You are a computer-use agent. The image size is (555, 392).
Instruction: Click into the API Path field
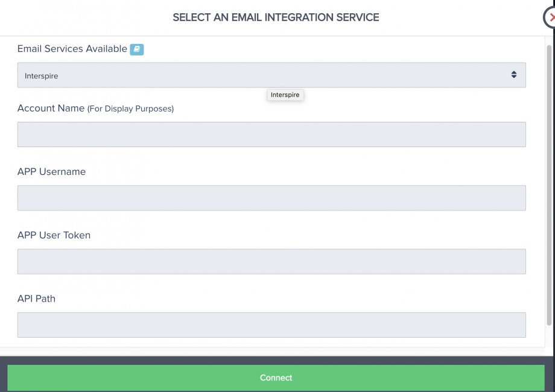point(271,325)
